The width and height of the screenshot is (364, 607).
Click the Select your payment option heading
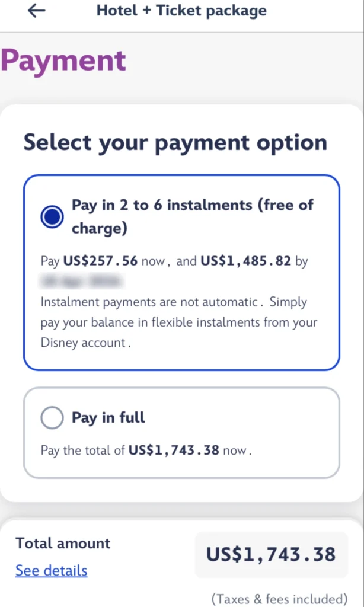pyautogui.click(x=175, y=143)
